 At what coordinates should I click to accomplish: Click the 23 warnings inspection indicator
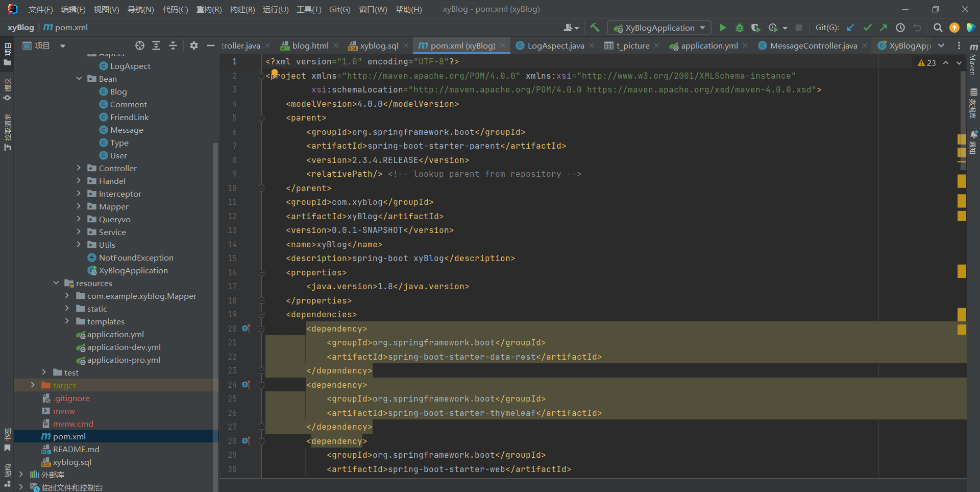click(x=926, y=63)
